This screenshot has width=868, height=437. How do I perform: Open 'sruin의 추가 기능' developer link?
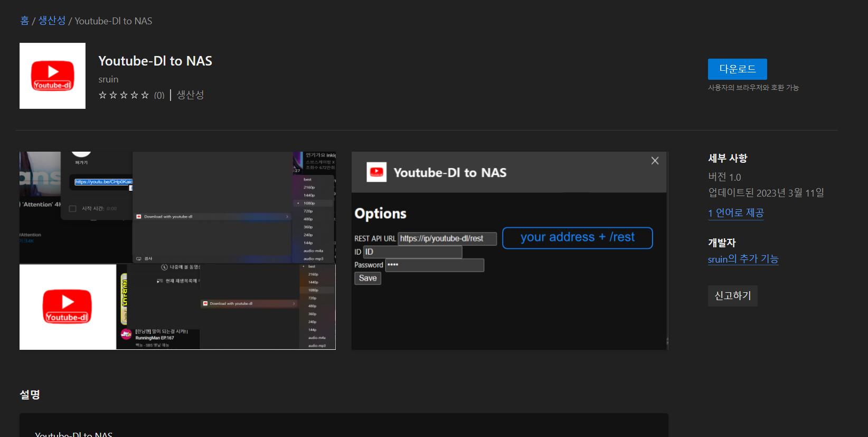(743, 259)
